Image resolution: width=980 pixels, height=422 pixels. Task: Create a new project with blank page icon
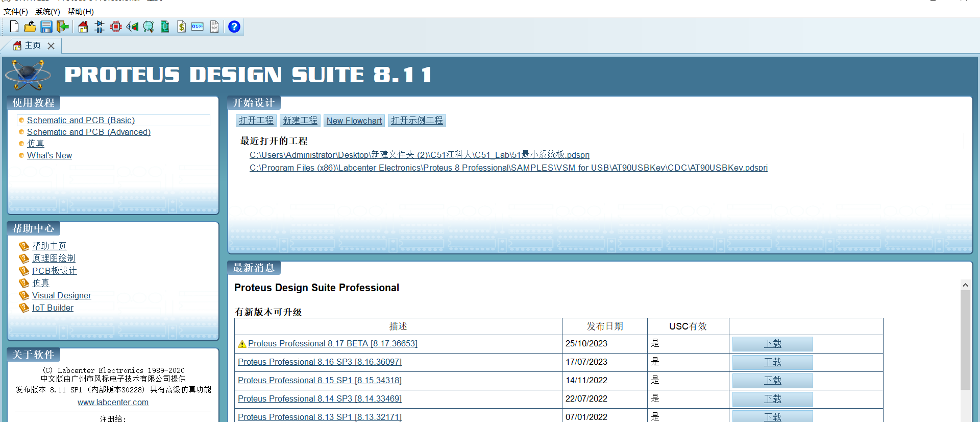[x=14, y=27]
